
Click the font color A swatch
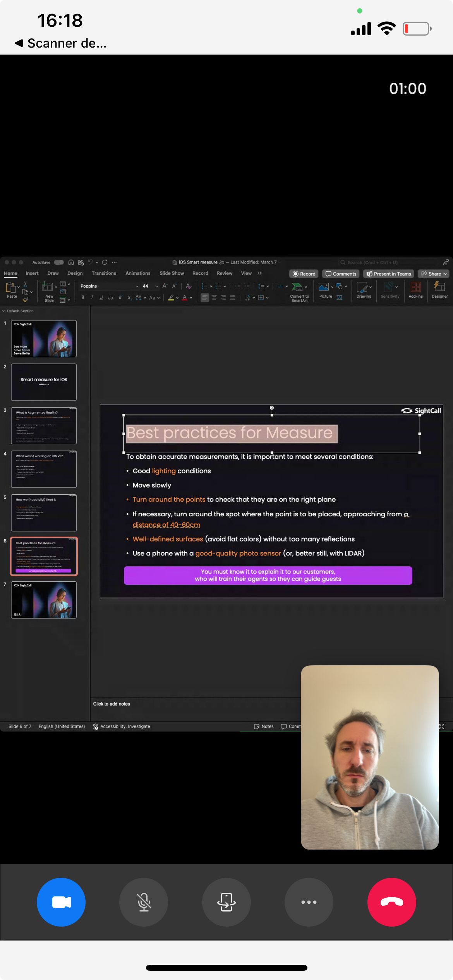tap(185, 297)
